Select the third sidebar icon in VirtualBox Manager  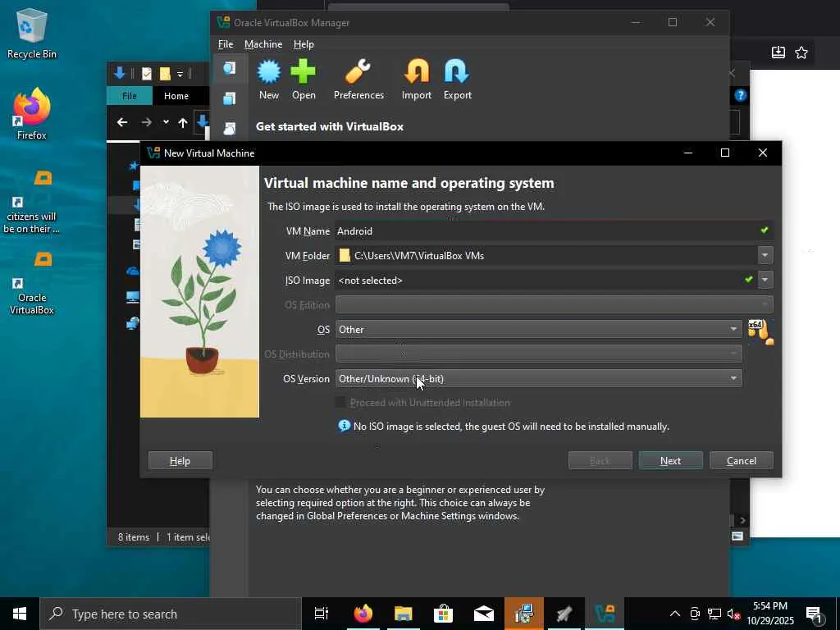click(230, 128)
